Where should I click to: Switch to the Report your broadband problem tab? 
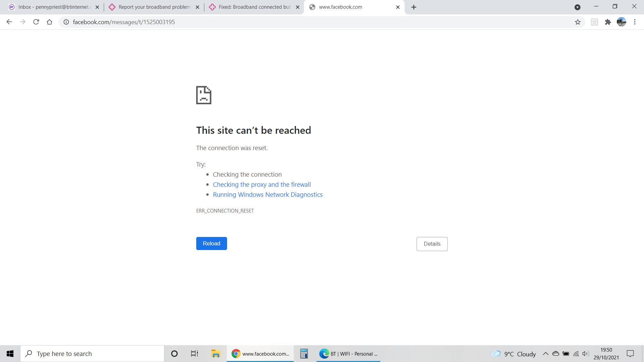click(154, 7)
